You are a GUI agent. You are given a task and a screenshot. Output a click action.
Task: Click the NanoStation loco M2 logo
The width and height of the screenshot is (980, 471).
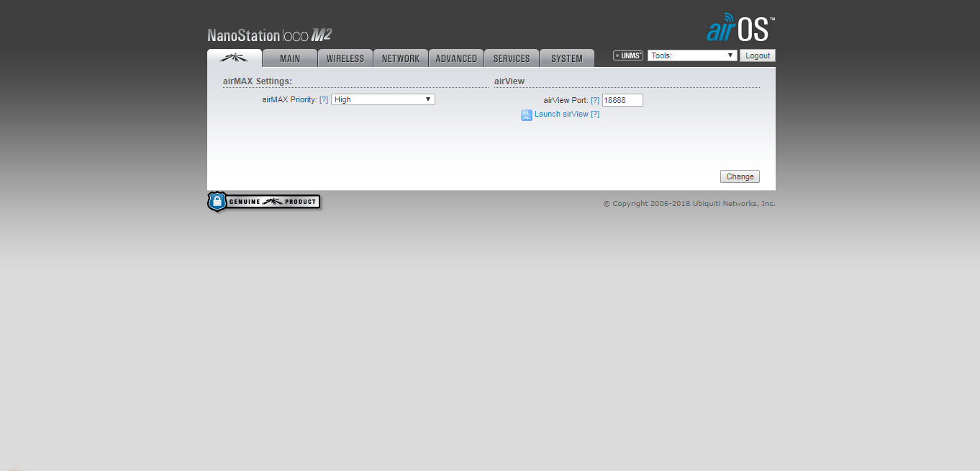coord(270,35)
